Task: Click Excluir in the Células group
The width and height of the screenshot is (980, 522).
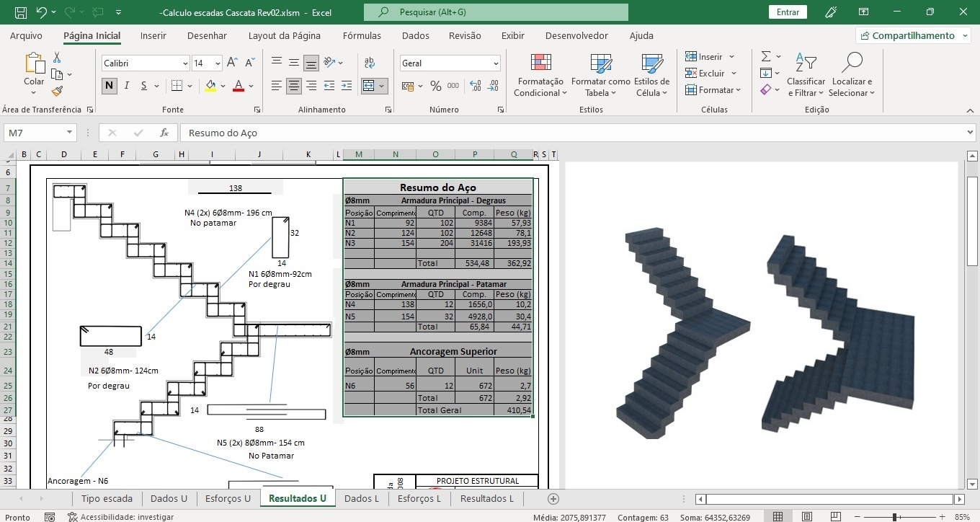Action: [710, 73]
